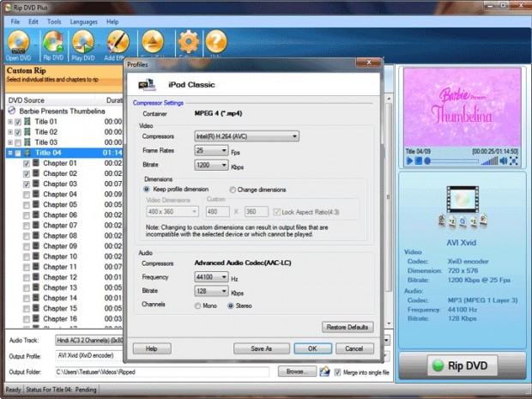Click the Barbie Presents Thumbelina disc icon
Image resolution: width=532 pixels, height=399 pixels.
pyautogui.click(x=12, y=111)
